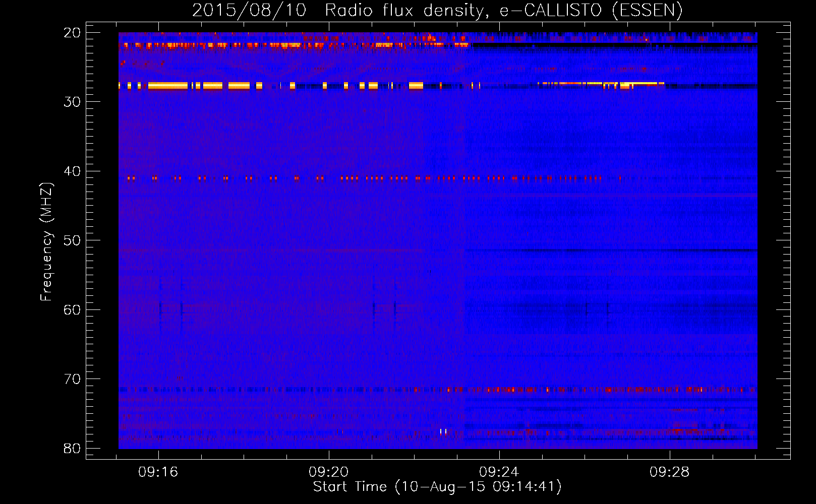This screenshot has width=816, height=504.
Task: Click the 09:28 time tick label
Action: click(670, 472)
